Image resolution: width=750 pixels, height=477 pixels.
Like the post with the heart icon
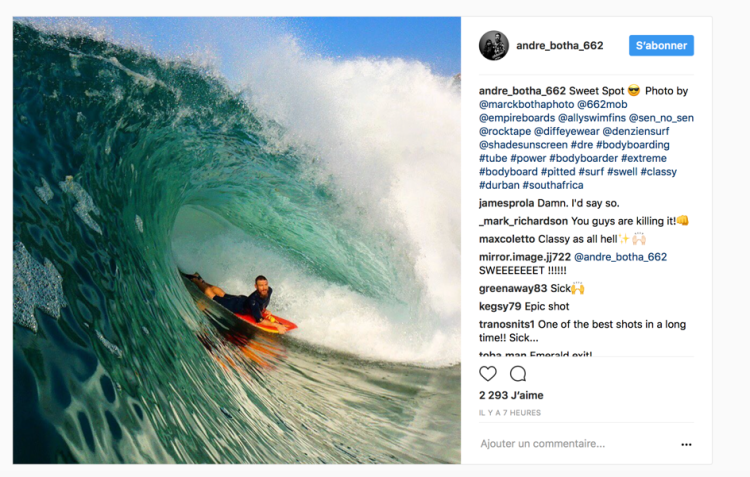pos(488,374)
